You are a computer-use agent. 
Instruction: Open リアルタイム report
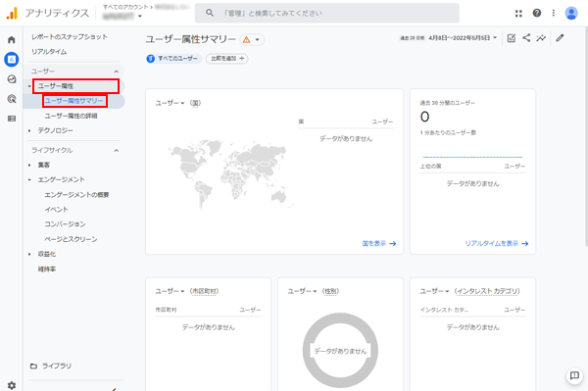[49, 52]
